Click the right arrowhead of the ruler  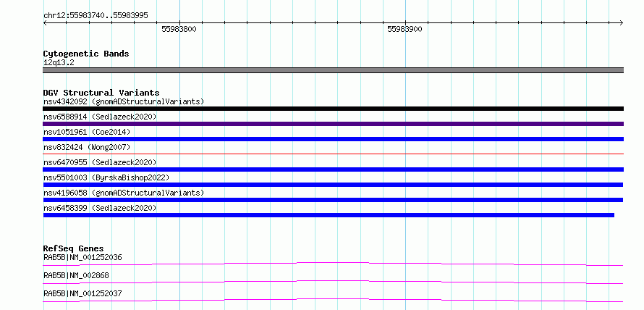pyautogui.click(x=622, y=22)
